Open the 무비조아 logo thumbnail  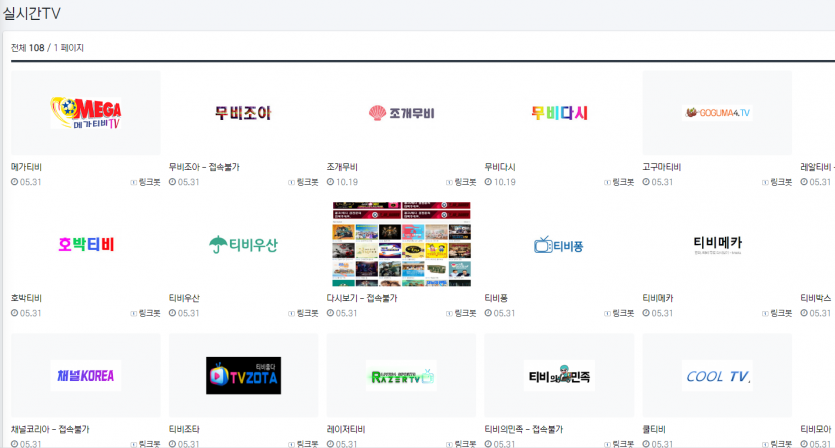(x=243, y=113)
